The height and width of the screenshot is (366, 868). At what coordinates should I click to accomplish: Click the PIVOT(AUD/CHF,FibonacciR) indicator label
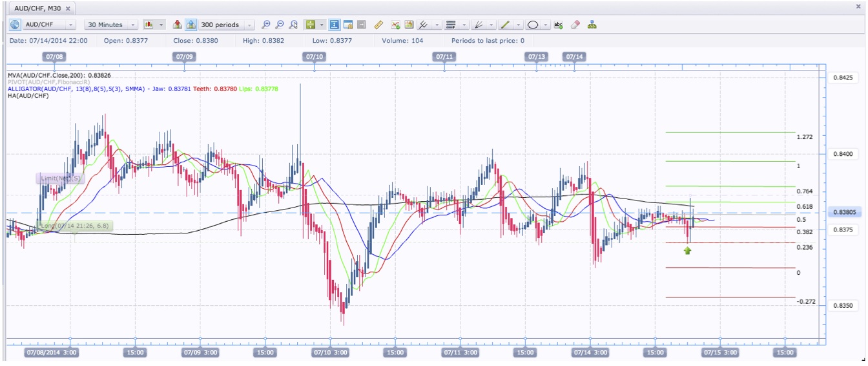pyautogui.click(x=49, y=82)
